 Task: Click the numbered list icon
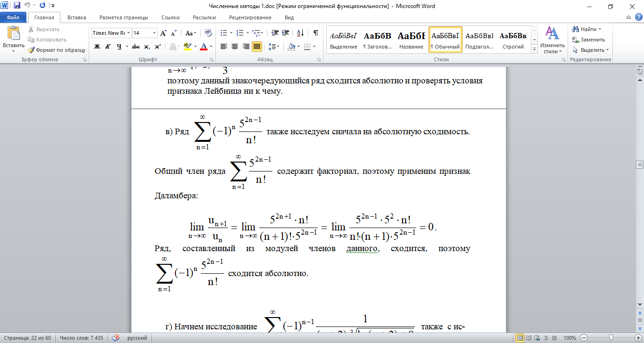coord(240,33)
